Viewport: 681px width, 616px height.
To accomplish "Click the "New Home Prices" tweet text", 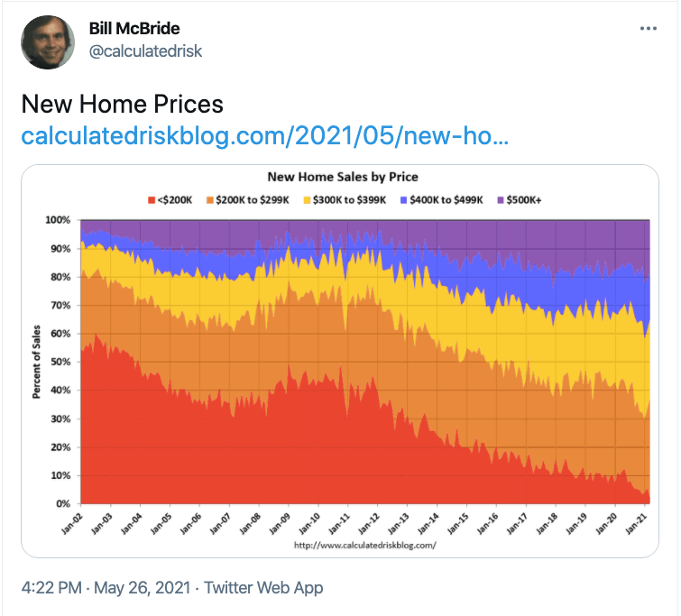I will click(x=122, y=104).
